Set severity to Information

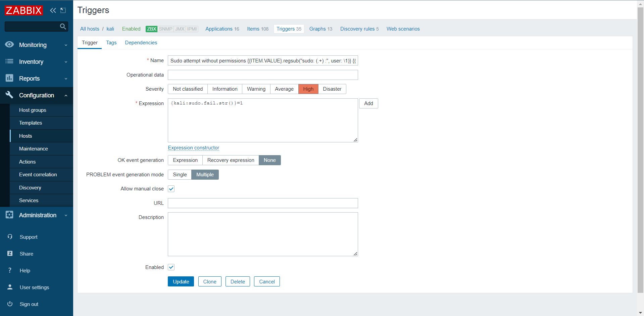click(x=225, y=89)
